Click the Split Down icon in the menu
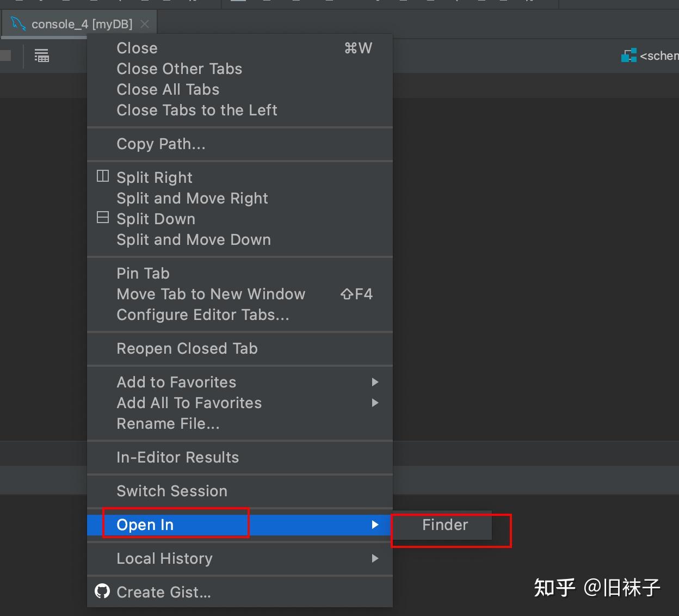The height and width of the screenshot is (616, 679). [x=102, y=217]
